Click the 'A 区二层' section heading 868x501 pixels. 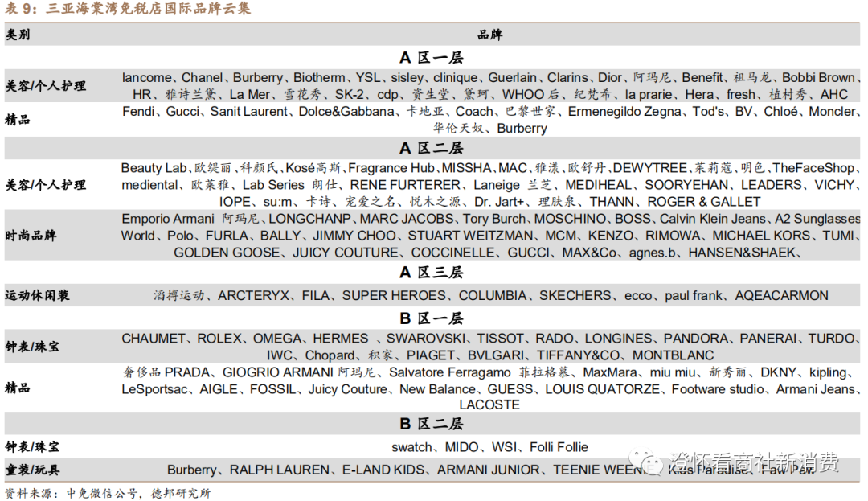point(432,148)
